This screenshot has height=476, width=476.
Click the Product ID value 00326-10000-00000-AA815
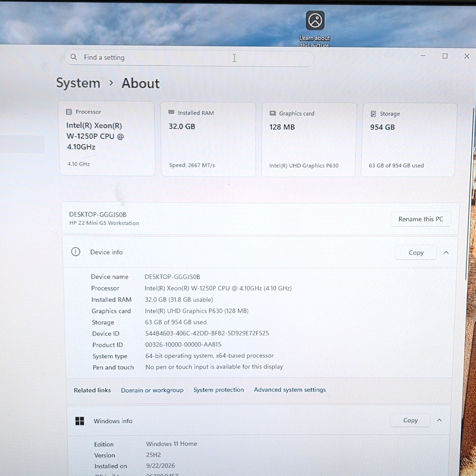(183, 345)
